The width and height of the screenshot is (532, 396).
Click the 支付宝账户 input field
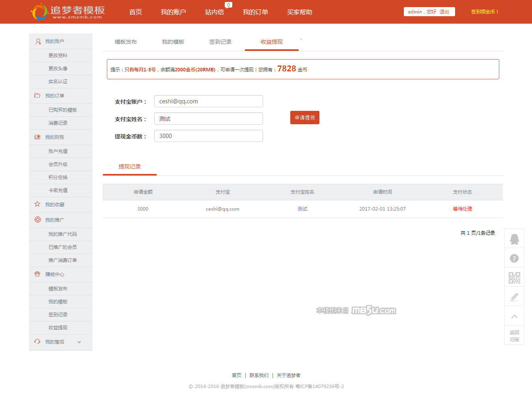208,101
